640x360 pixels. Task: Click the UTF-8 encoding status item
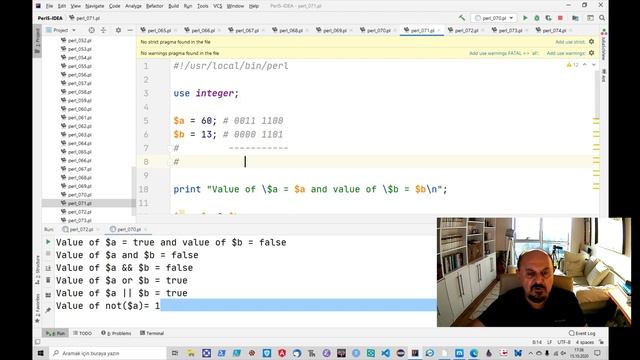(x=564, y=342)
